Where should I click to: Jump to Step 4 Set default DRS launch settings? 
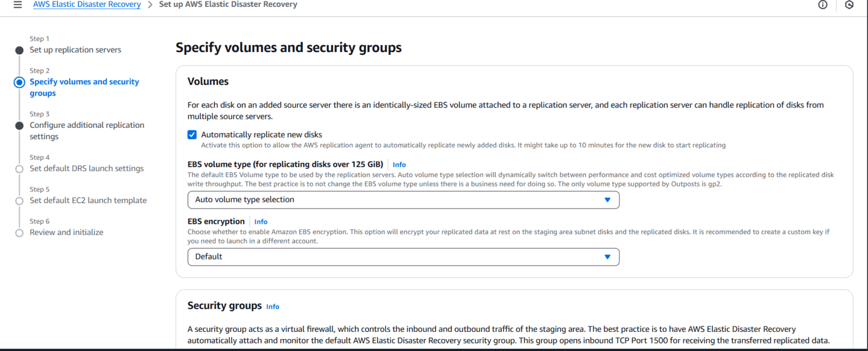(86, 168)
